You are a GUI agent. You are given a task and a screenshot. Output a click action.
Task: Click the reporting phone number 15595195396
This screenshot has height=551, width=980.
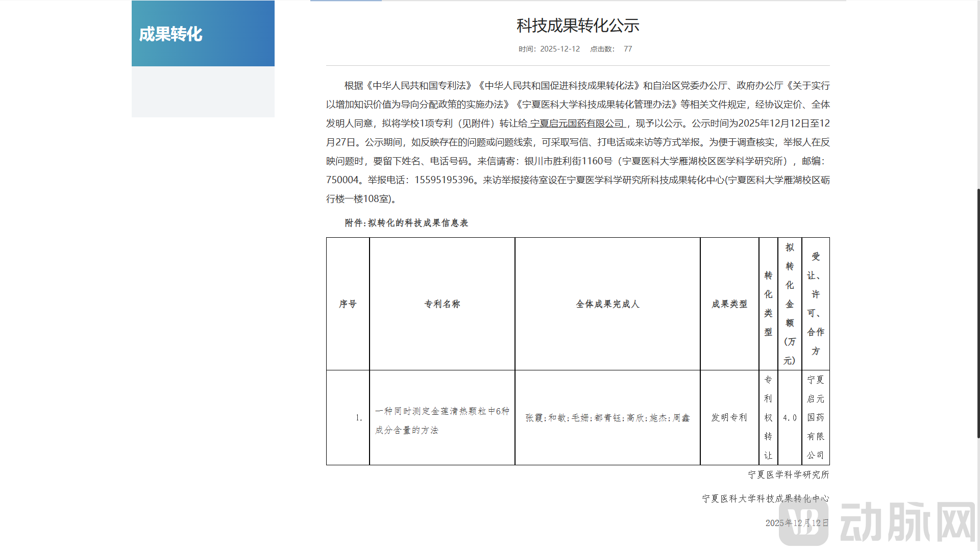pyautogui.click(x=444, y=180)
